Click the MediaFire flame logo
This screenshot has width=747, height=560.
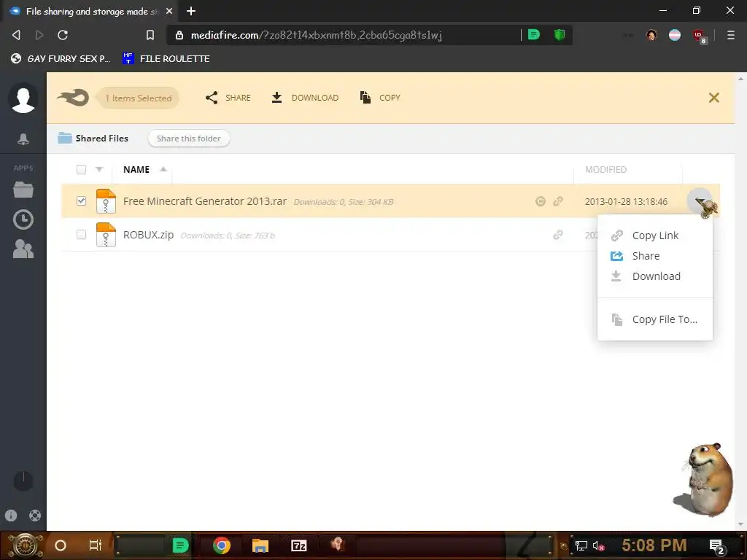pos(73,98)
